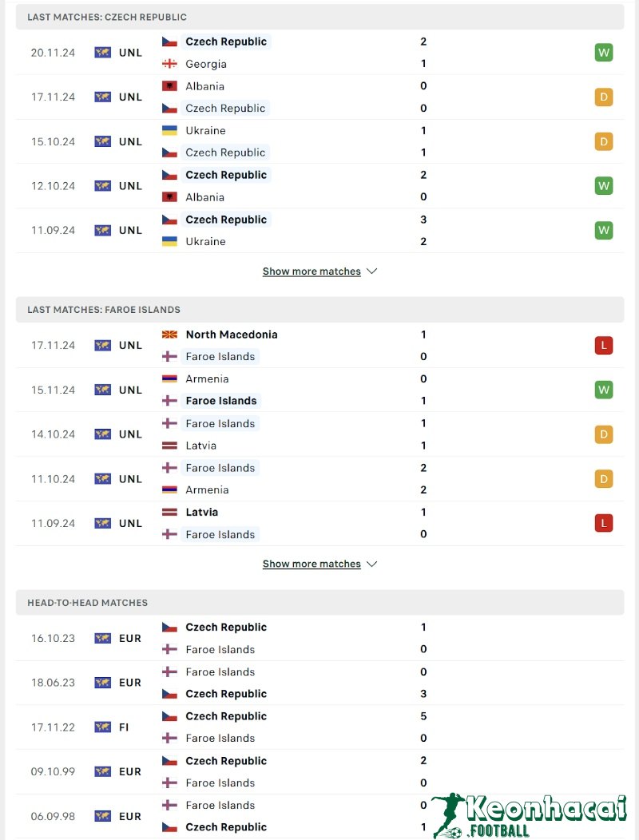The width and height of the screenshot is (639, 840).
Task: Click the UNL competition icon for 12.10.24
Action: coord(102,186)
